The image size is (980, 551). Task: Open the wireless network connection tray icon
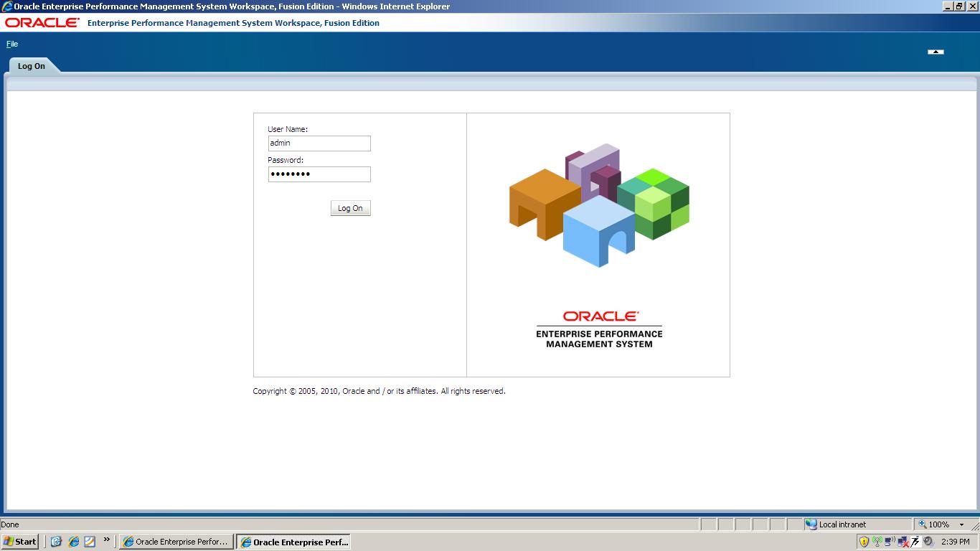(x=890, y=542)
